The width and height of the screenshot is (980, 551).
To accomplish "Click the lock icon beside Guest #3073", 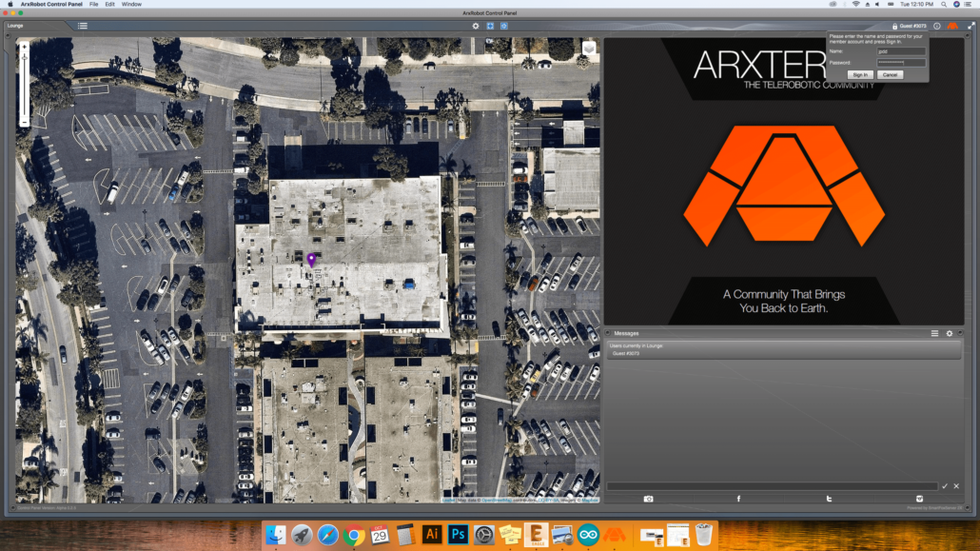I will [894, 27].
